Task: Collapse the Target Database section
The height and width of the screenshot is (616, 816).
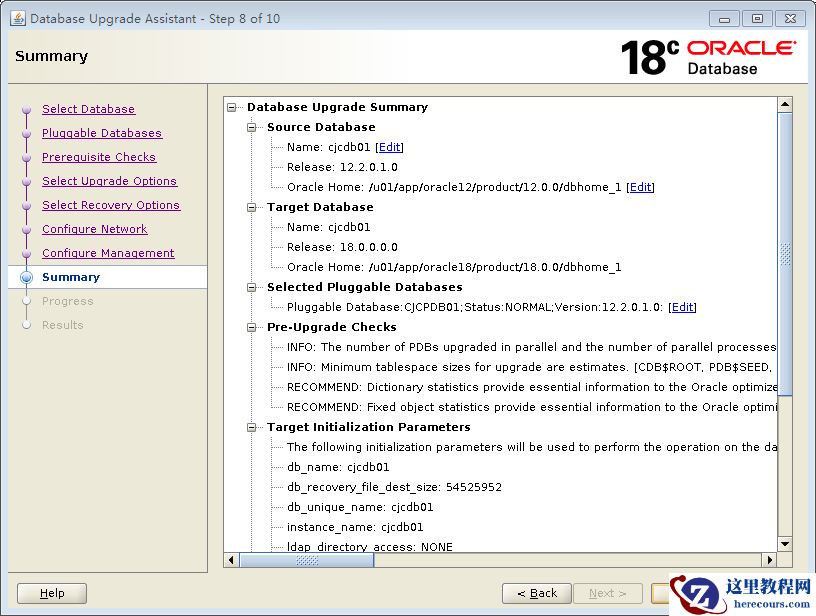Action: 252,208
